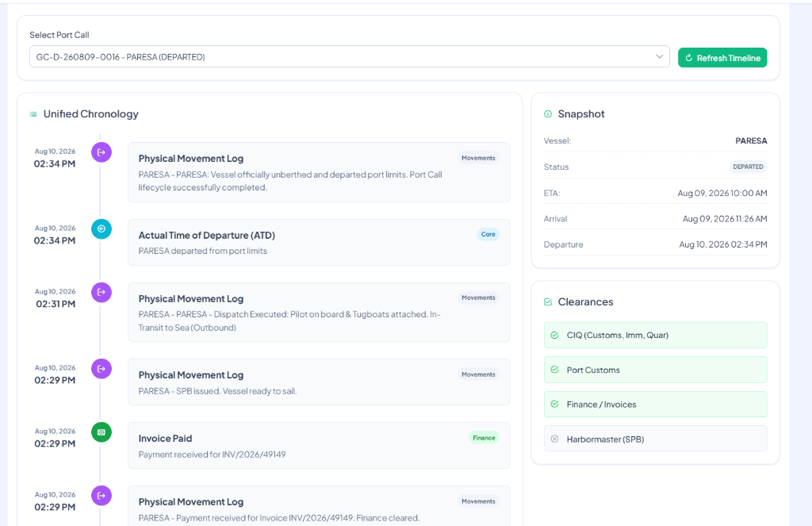
Task: Click the grey X icon for Harbormaster (SPB)
Action: coord(554,439)
